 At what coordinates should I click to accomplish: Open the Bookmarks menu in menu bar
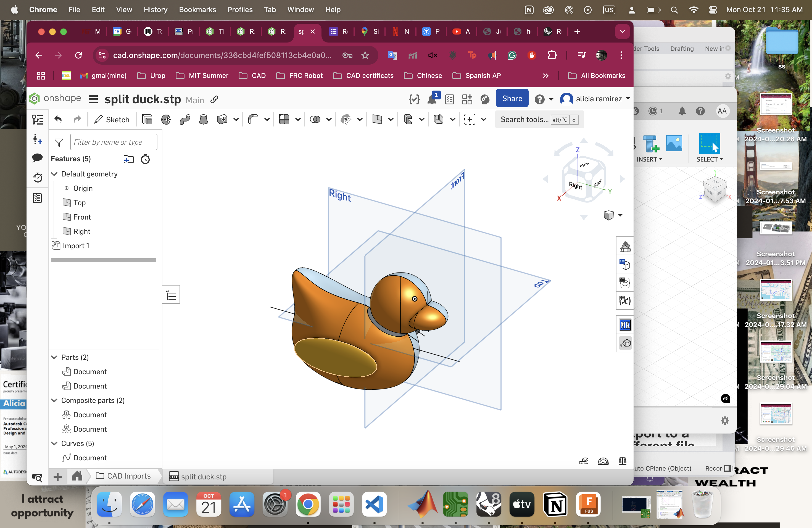point(197,10)
